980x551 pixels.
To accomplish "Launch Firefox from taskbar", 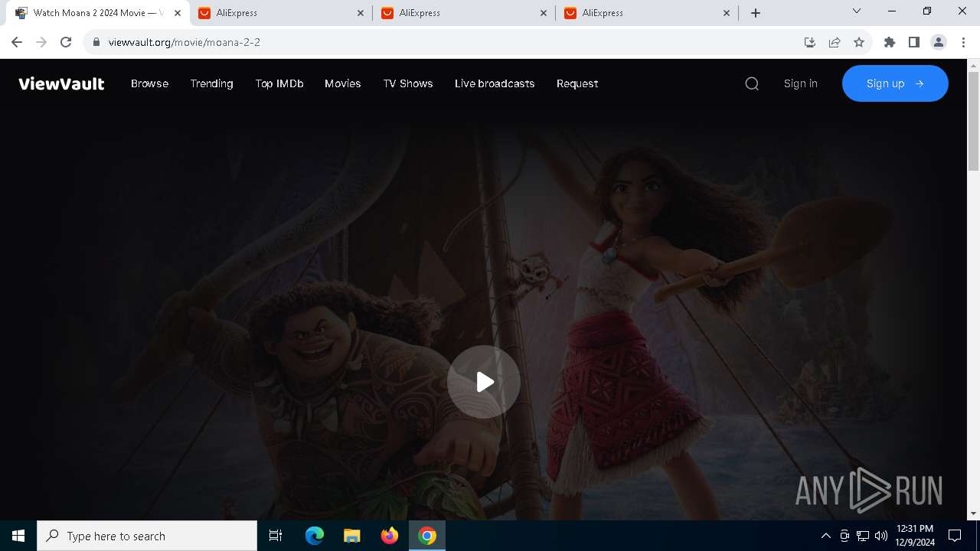I will [x=390, y=536].
